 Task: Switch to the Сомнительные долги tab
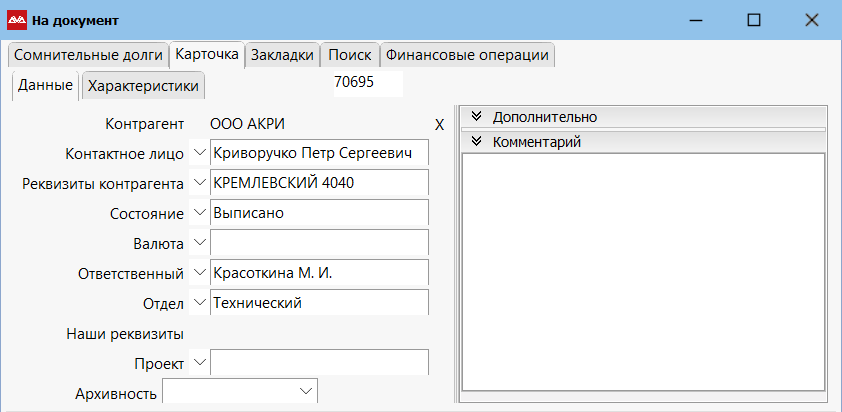pos(86,56)
